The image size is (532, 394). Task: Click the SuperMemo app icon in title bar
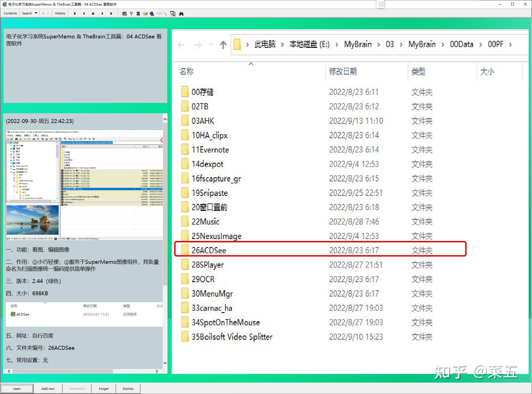click(x=4, y=4)
